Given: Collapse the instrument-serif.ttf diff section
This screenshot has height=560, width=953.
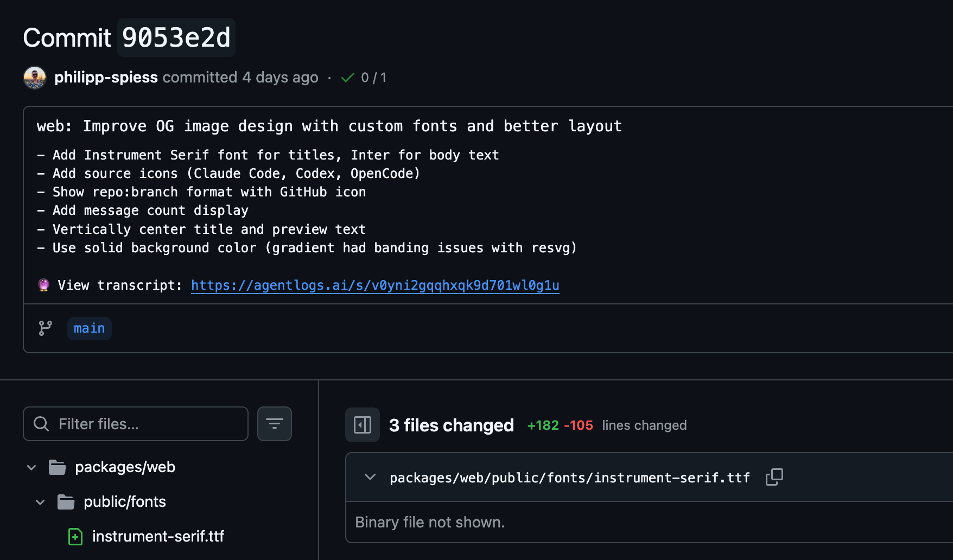Looking at the screenshot, I should click(370, 477).
